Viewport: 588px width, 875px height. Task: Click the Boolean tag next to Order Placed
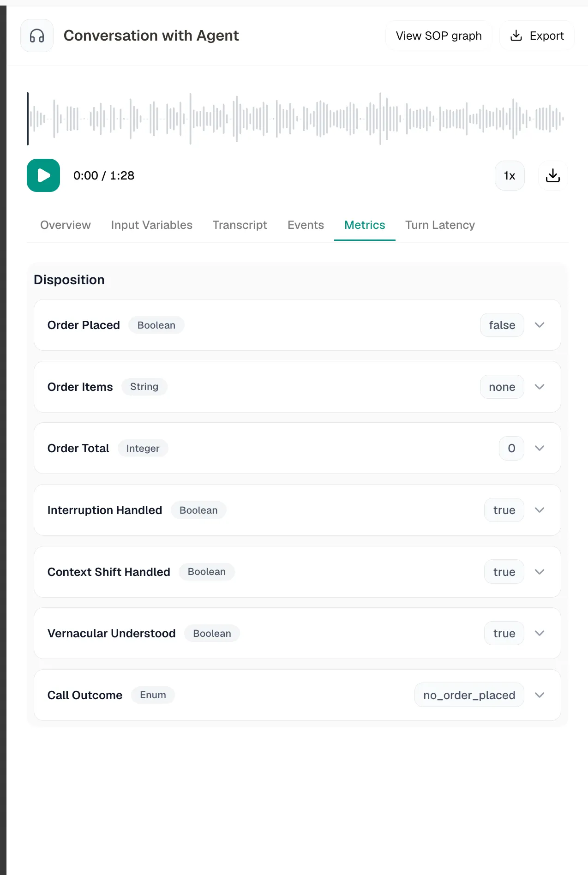(x=156, y=325)
